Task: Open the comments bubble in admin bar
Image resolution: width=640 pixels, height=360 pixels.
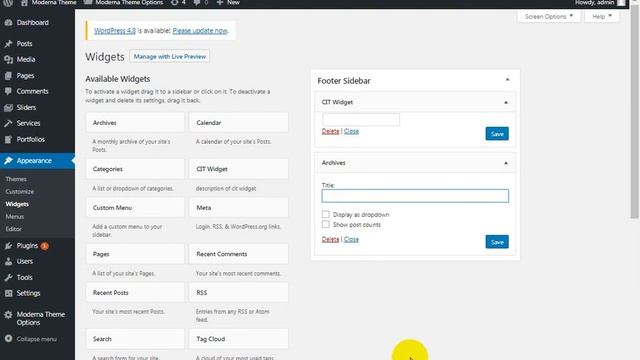Action: coord(197,3)
